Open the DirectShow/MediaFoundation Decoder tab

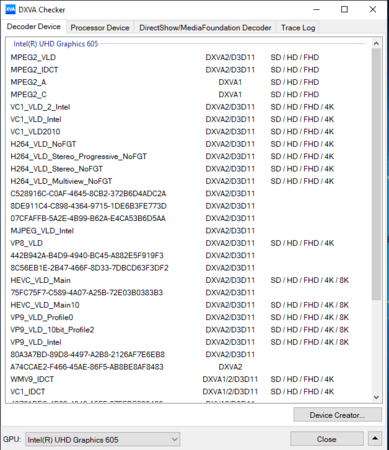[x=205, y=28]
